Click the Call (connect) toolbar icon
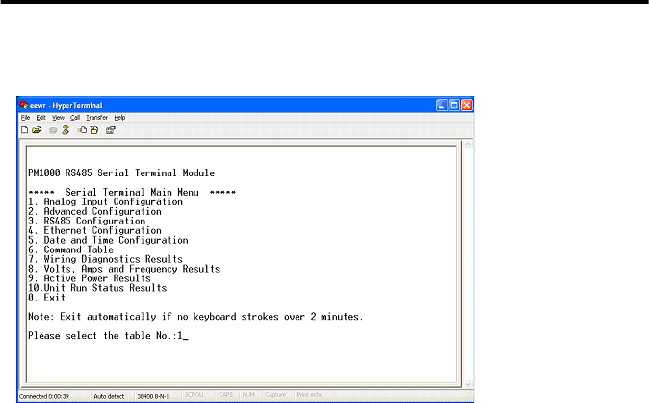Image resolution: width=649 pixels, height=403 pixels. tap(53, 130)
